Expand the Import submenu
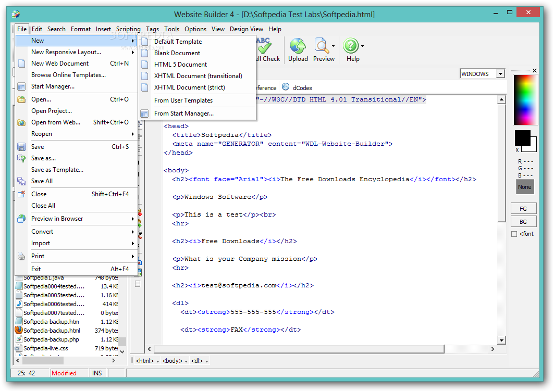The width and height of the screenshot is (554, 392). click(x=76, y=244)
